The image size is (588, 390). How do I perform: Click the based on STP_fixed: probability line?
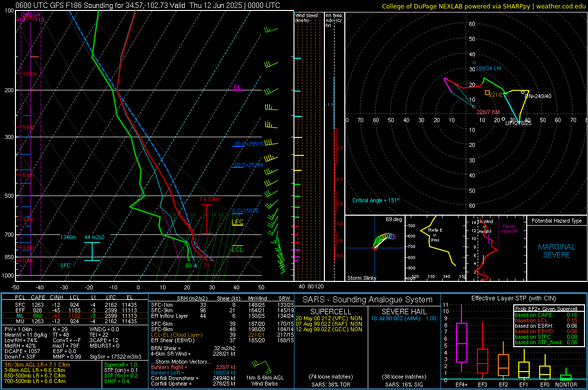click(x=546, y=342)
